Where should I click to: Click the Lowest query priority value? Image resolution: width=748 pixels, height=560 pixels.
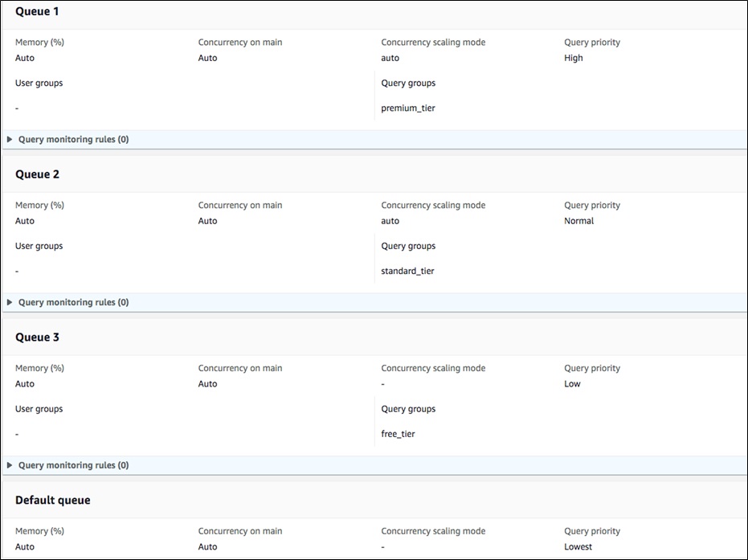pos(578,546)
